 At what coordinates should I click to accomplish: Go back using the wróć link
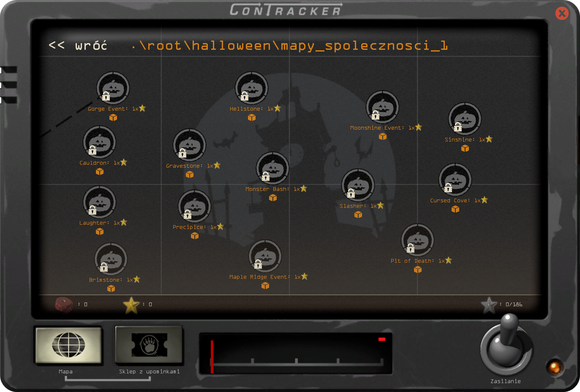pyautogui.click(x=78, y=46)
